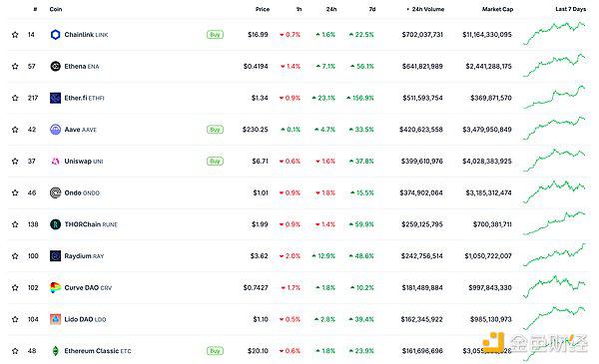Click the Curve DAO rainbow logo icon
The width and height of the screenshot is (599, 364).
pyautogui.click(x=55, y=287)
